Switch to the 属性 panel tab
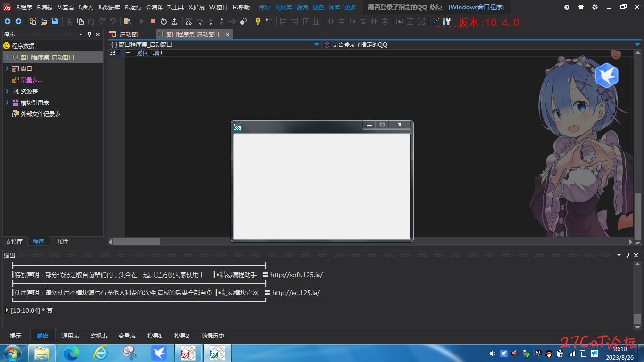644x362 pixels. click(x=63, y=241)
